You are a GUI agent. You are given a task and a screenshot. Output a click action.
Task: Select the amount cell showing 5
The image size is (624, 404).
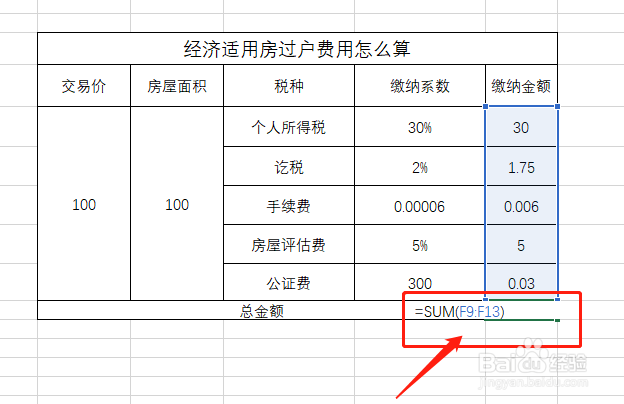(521, 244)
